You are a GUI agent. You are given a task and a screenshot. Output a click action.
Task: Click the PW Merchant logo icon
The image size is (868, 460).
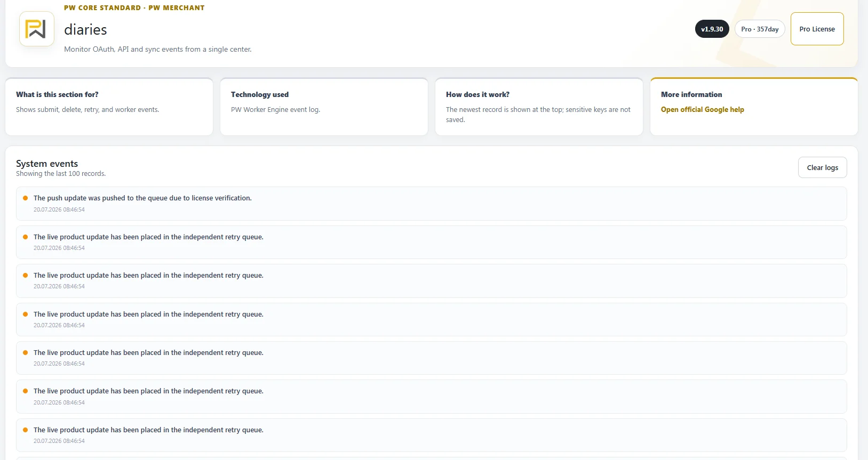coord(37,29)
